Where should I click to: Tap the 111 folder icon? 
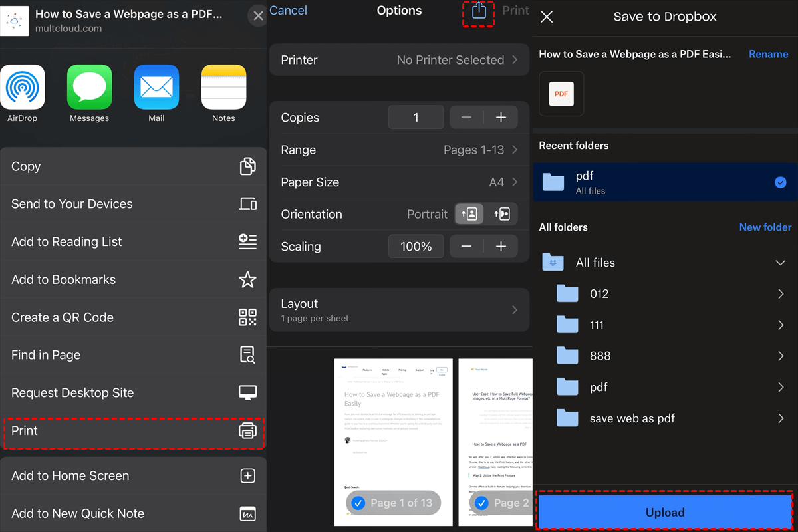pyautogui.click(x=567, y=325)
